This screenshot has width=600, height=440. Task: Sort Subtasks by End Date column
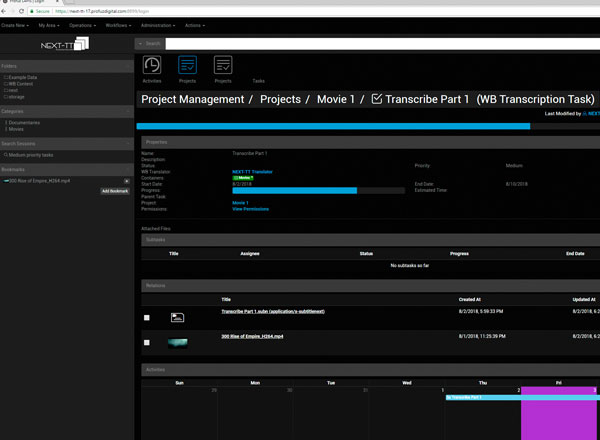[575, 253]
